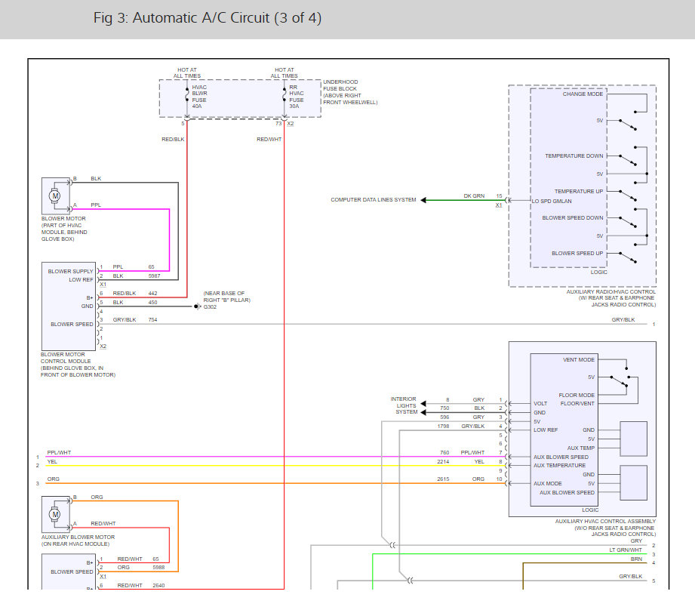This screenshot has width=695, height=616.
Task: Click the magenta PPL/WHT wire line
Action: click(275, 457)
